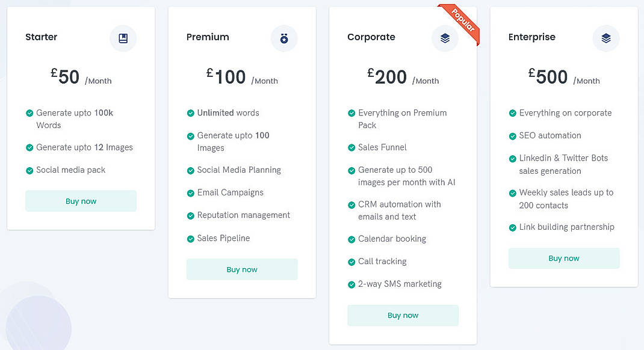Click the checkmark beside Email Campaigns
The width and height of the screenshot is (644, 350).
pos(191,192)
